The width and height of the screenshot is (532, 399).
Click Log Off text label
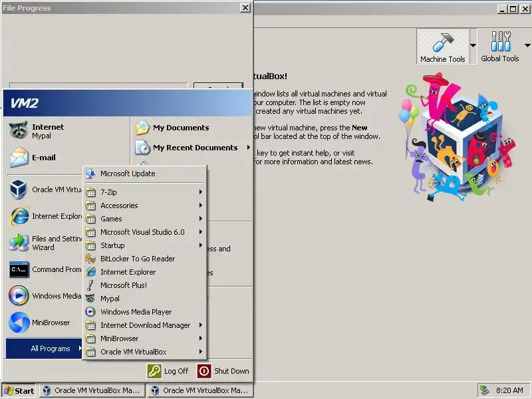click(176, 371)
